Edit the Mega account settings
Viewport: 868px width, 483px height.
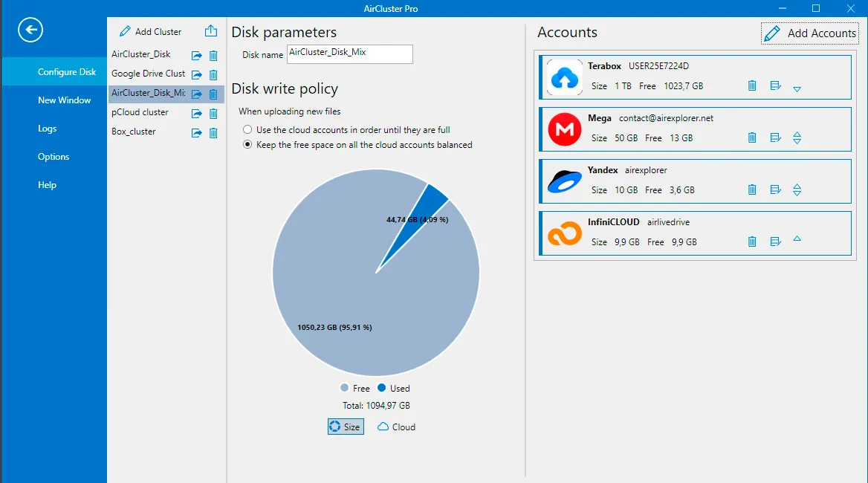(x=776, y=137)
